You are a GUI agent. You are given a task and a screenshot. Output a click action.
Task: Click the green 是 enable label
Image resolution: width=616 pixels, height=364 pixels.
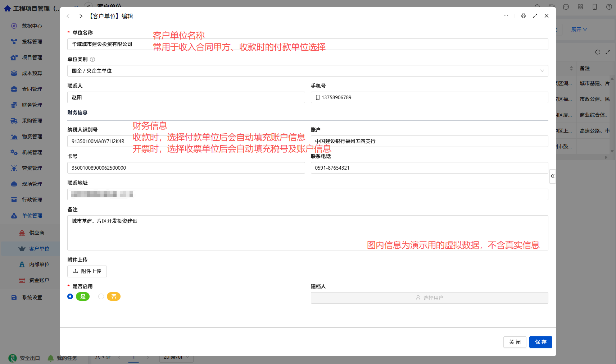coord(83,296)
